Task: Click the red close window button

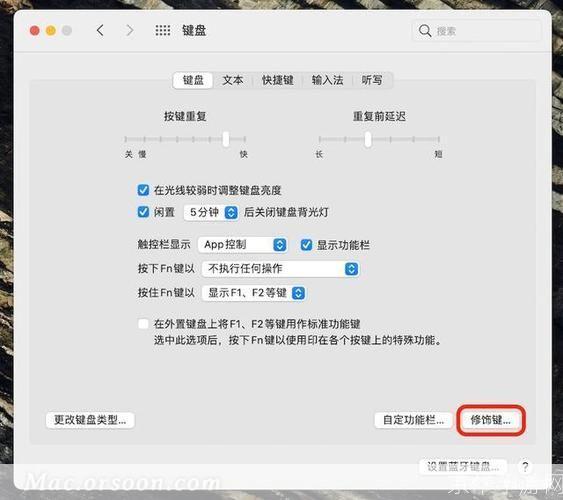Action: coord(34,31)
